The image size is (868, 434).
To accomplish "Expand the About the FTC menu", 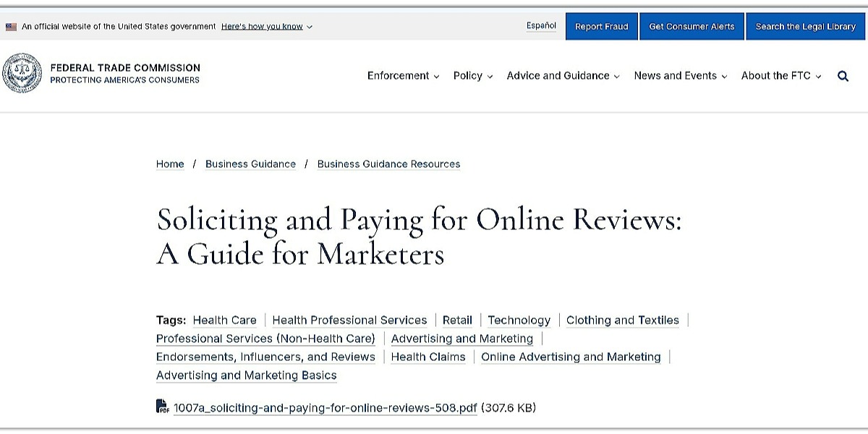I will 780,76.
